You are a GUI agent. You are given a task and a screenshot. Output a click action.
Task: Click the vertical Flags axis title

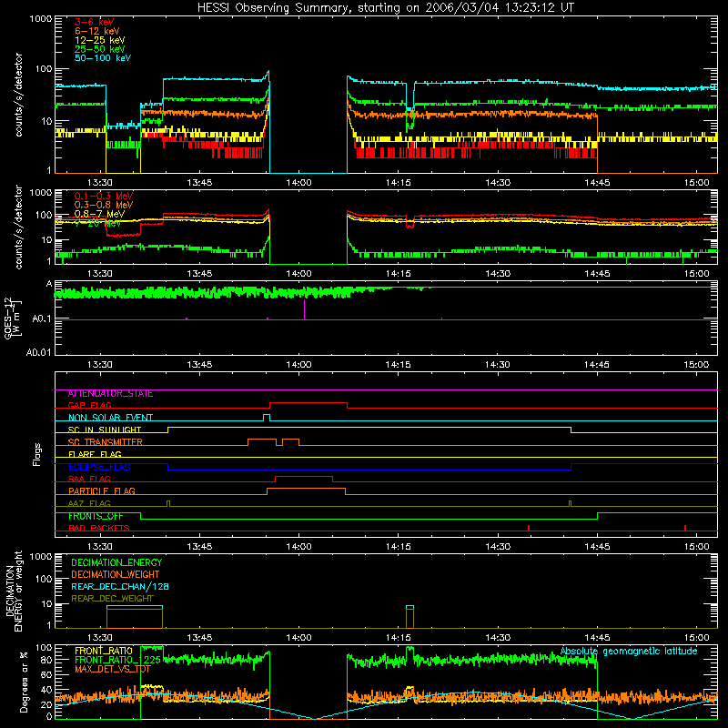pos(37,454)
